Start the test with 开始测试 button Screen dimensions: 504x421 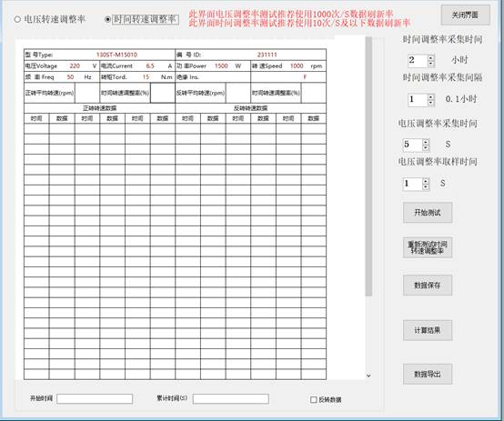pyautogui.click(x=428, y=213)
